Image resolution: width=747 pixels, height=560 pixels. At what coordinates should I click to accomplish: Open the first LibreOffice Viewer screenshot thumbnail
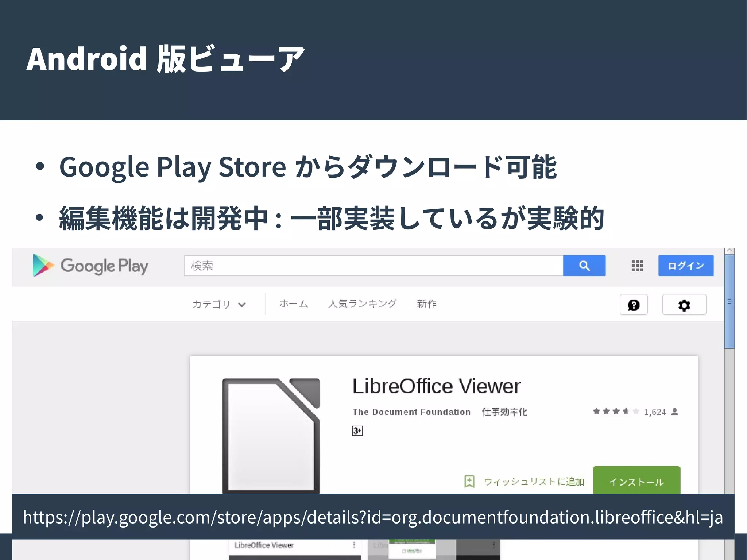pyautogui.click(x=295, y=549)
